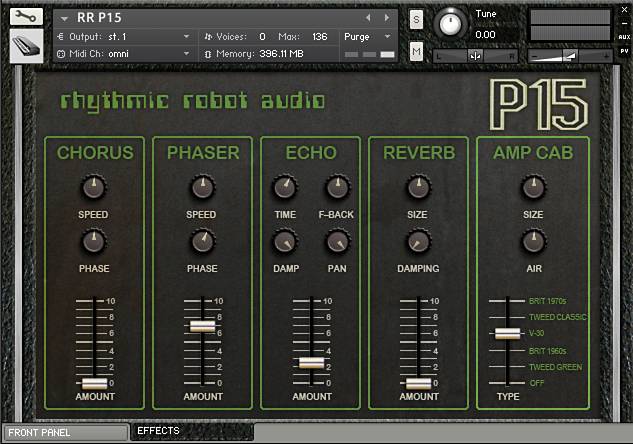Set the amp cab type to OFF
Screen dimensions: 633x444
click(x=537, y=383)
